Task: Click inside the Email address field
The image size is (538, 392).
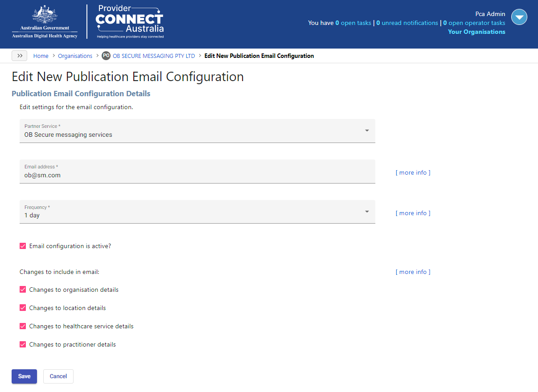Action: pyautogui.click(x=178, y=175)
